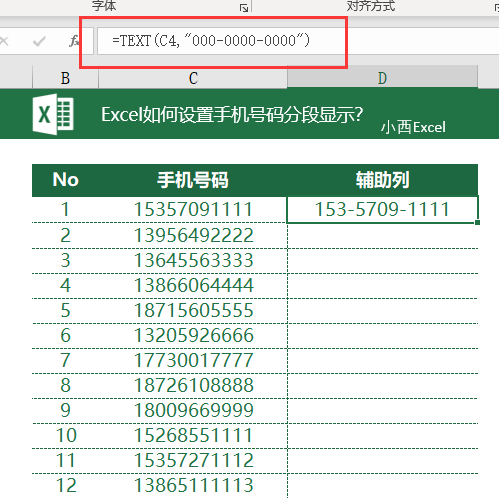Viewport: 499px width, 498px height.
Task: Click the fx insert function icon
Action: click(74, 41)
